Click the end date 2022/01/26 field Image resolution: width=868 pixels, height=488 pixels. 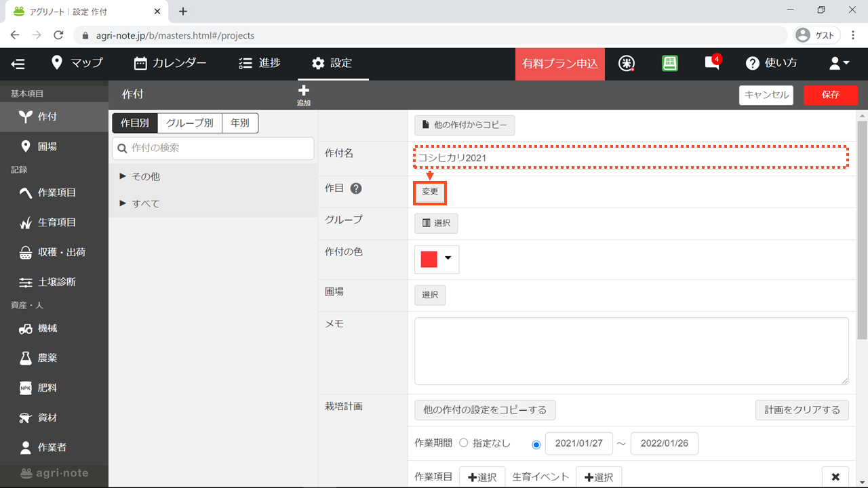pyautogui.click(x=665, y=443)
